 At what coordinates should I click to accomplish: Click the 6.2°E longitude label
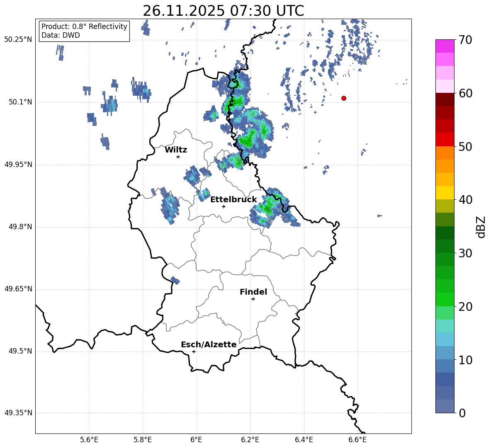click(x=250, y=440)
